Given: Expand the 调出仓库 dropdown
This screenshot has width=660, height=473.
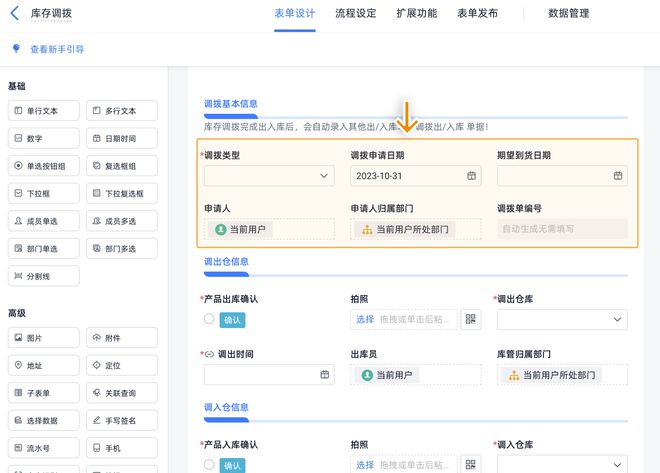Looking at the screenshot, I should 562,320.
